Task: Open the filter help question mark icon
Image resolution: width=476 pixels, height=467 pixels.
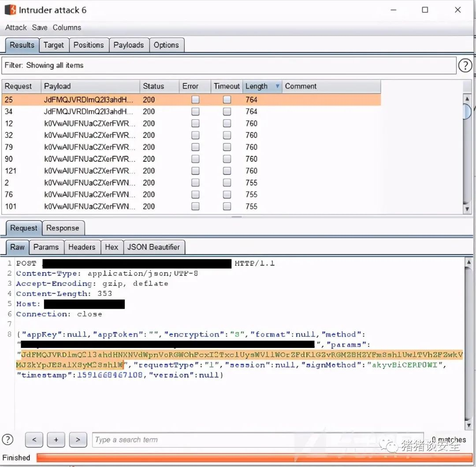Action: tap(465, 65)
